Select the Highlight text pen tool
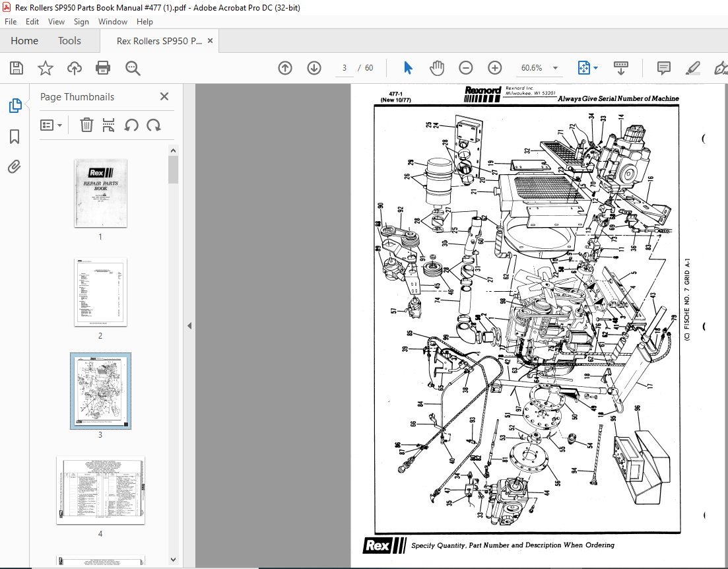The height and width of the screenshot is (569, 728). [x=693, y=68]
